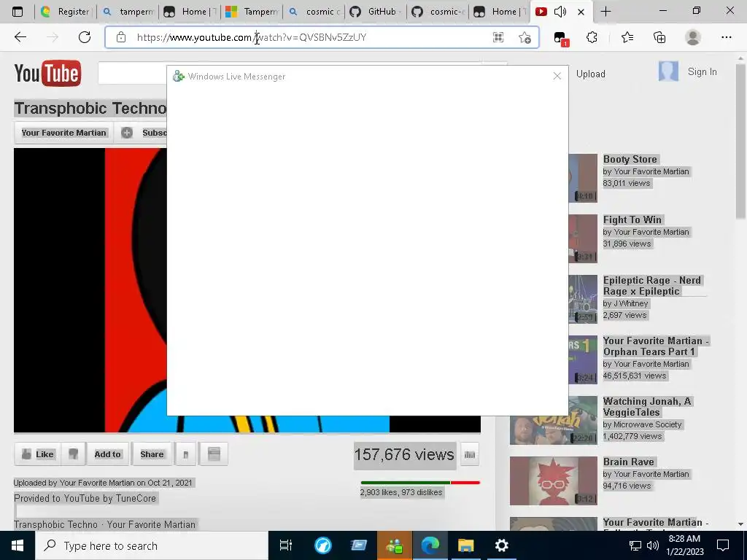Switch to the Register tab

click(x=66, y=12)
